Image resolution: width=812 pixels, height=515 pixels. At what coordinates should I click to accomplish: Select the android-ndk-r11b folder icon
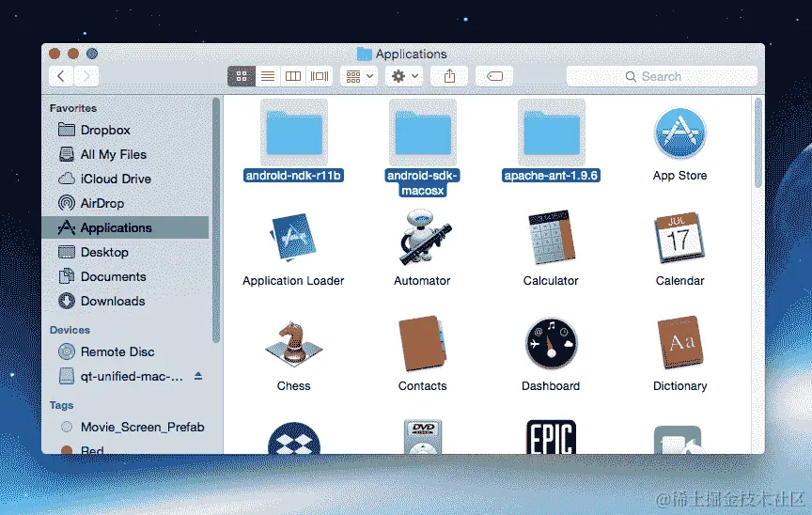[x=294, y=133]
